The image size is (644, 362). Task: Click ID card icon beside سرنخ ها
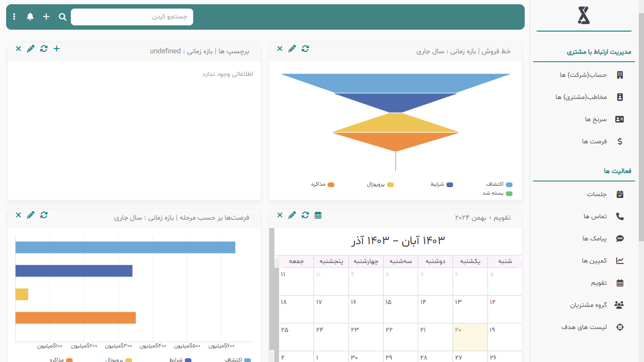pyautogui.click(x=620, y=119)
